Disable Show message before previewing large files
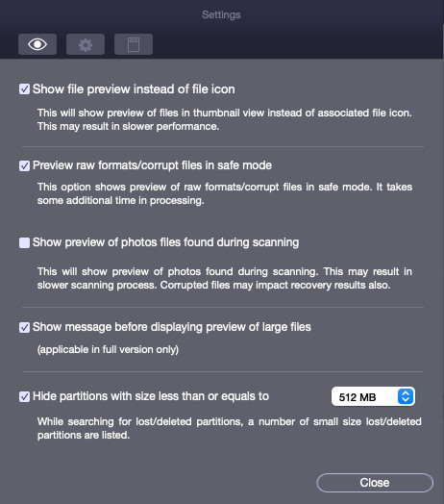This screenshot has width=444, height=504. coord(24,327)
